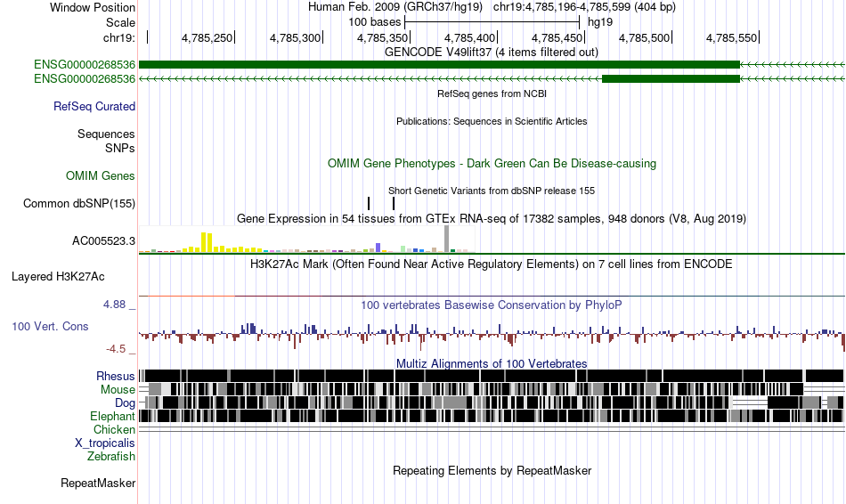The height and width of the screenshot is (504, 846).
Task: Click the Layered H3K27Ac track label
Action: [58, 276]
